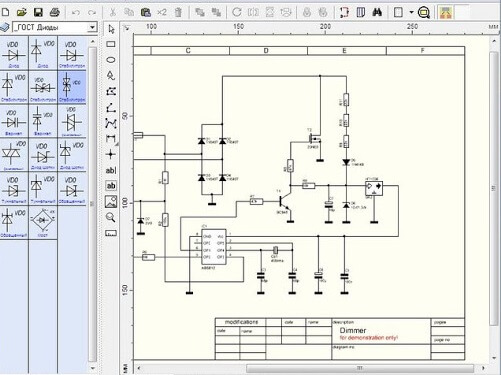The height and width of the screenshot is (375, 501).
Task: Activate the magnifier zoom tool in sidebar
Action: click(x=111, y=217)
